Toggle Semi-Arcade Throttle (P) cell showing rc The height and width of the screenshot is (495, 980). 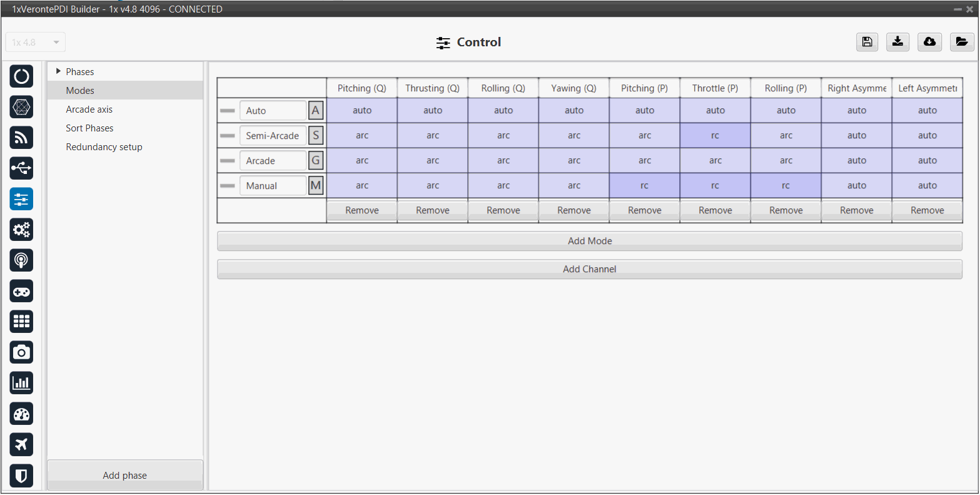point(715,136)
